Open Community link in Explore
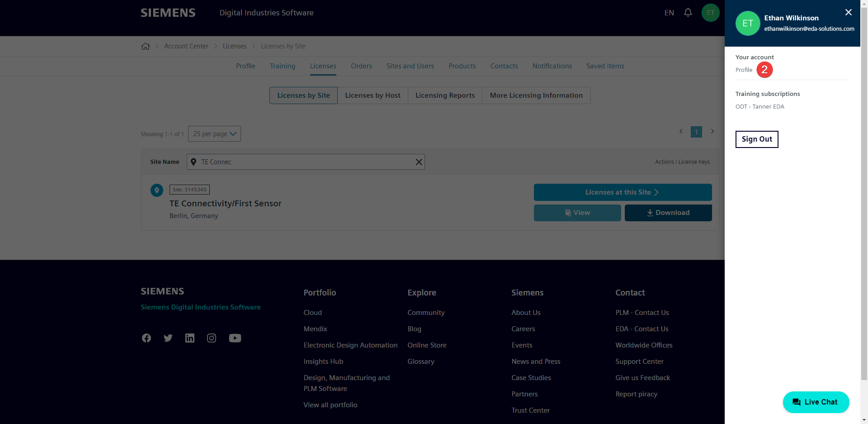 pyautogui.click(x=426, y=313)
